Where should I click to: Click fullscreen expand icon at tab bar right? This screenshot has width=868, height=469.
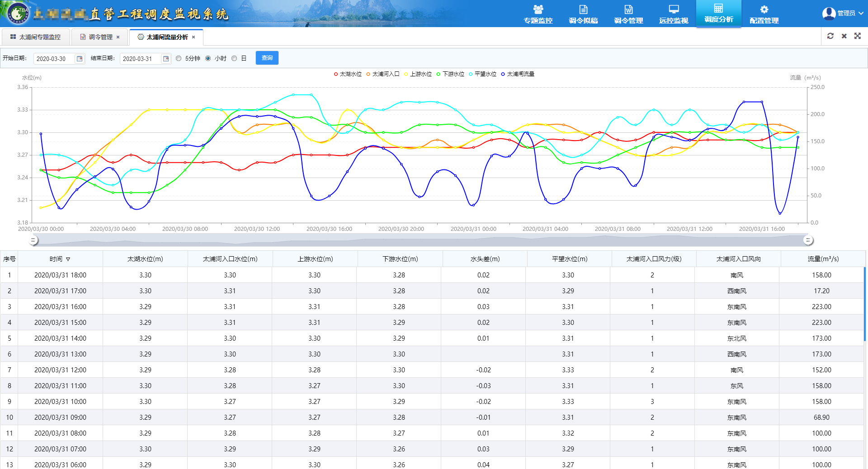(x=858, y=36)
